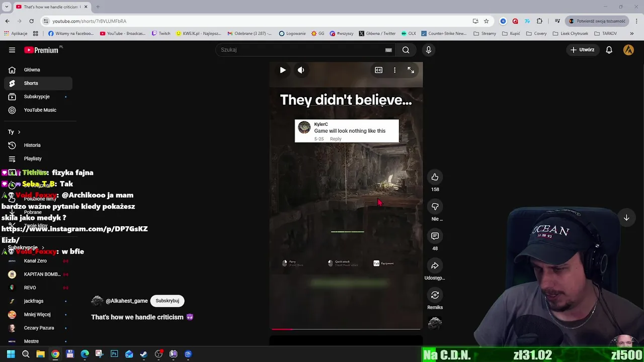The height and width of the screenshot is (362, 644).
Task: Open the tab search dropdown arrow
Action: tap(7, 7)
